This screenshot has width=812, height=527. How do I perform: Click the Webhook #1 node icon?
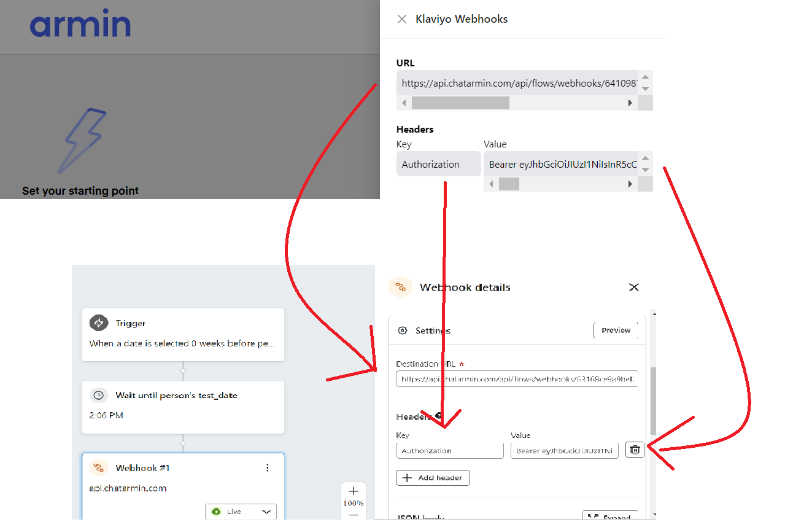click(98, 467)
